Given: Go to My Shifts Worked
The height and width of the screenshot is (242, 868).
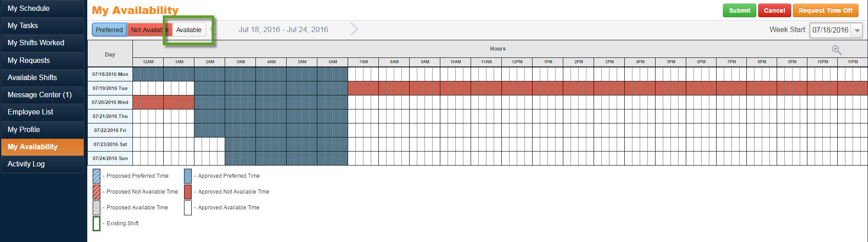Looking at the screenshot, I should click(x=42, y=43).
